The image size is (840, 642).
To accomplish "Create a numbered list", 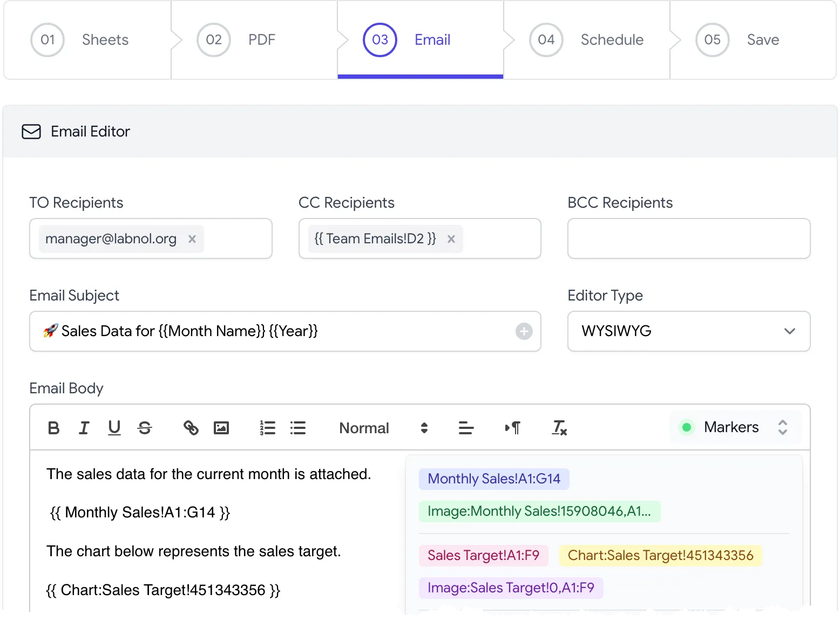I will 267,428.
